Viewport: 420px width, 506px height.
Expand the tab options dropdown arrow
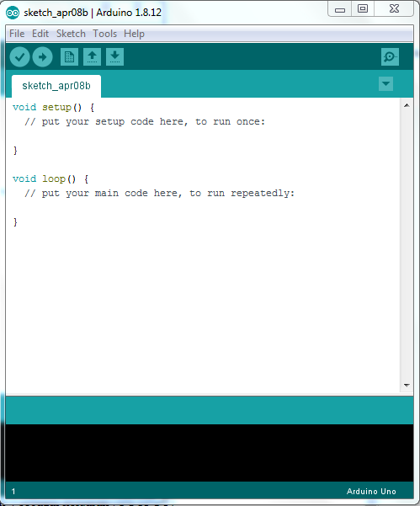coord(385,84)
